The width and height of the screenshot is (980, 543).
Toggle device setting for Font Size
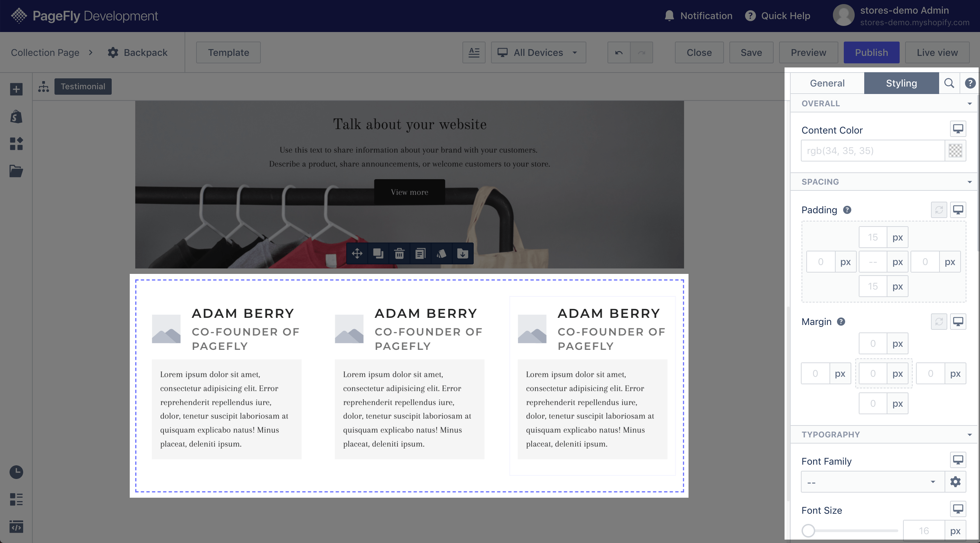[958, 509]
